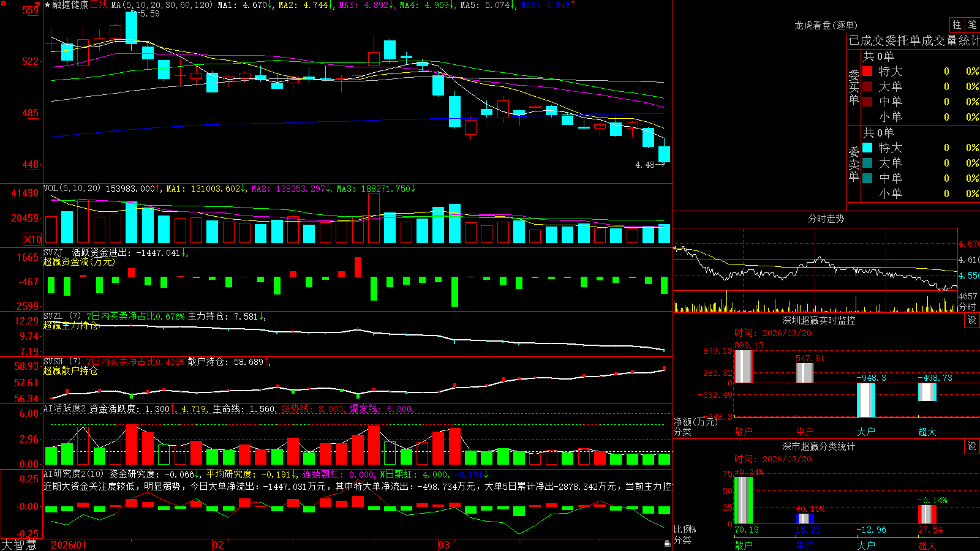Click the 委卖单 vertical label
The width and height of the screenshot is (980, 551).
pos(854,163)
